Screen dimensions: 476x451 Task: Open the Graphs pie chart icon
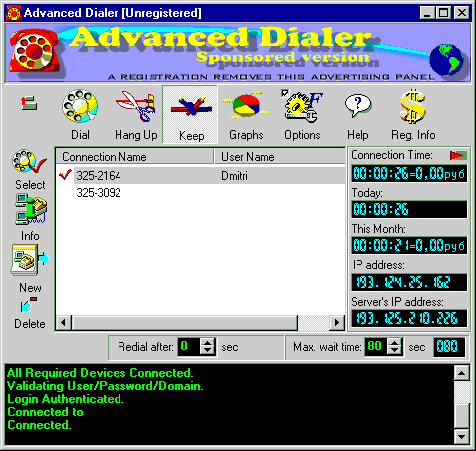(246, 106)
